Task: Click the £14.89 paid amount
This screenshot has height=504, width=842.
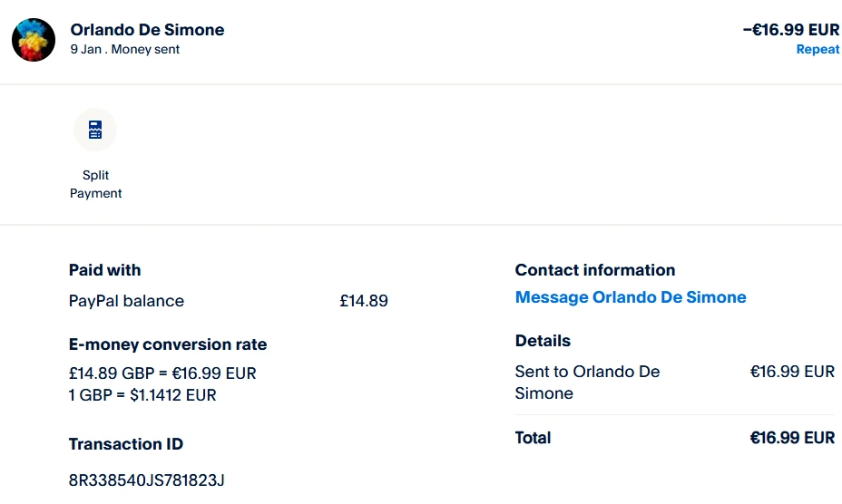Action: (364, 301)
